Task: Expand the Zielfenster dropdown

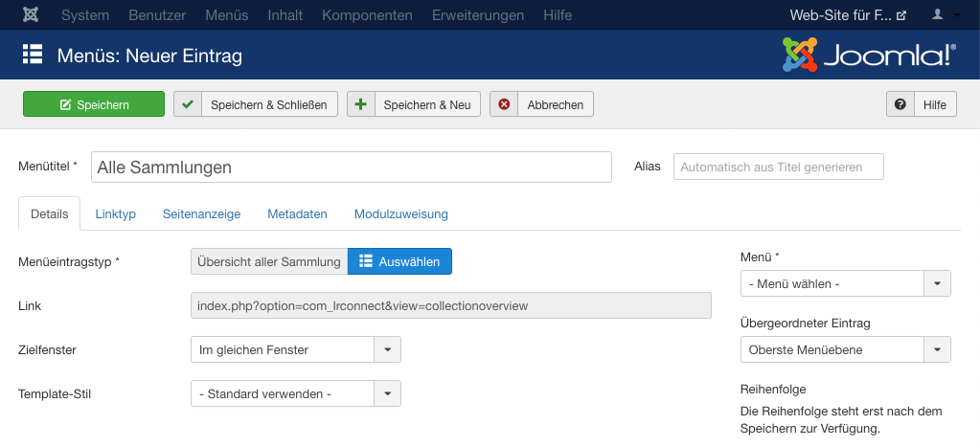Action: click(296, 349)
